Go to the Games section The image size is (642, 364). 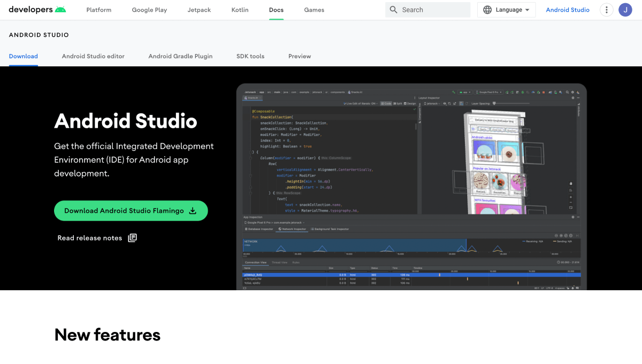(314, 10)
